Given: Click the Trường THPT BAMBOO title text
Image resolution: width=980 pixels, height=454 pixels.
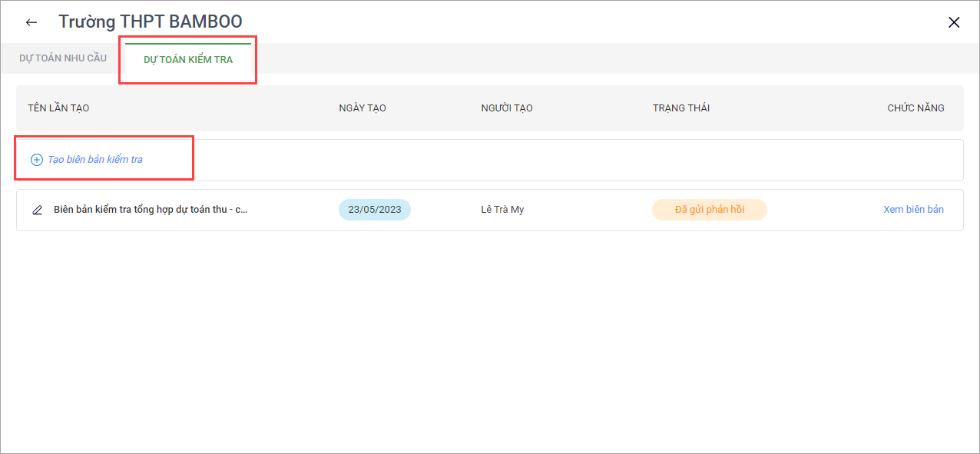Looking at the screenshot, I should click(151, 22).
